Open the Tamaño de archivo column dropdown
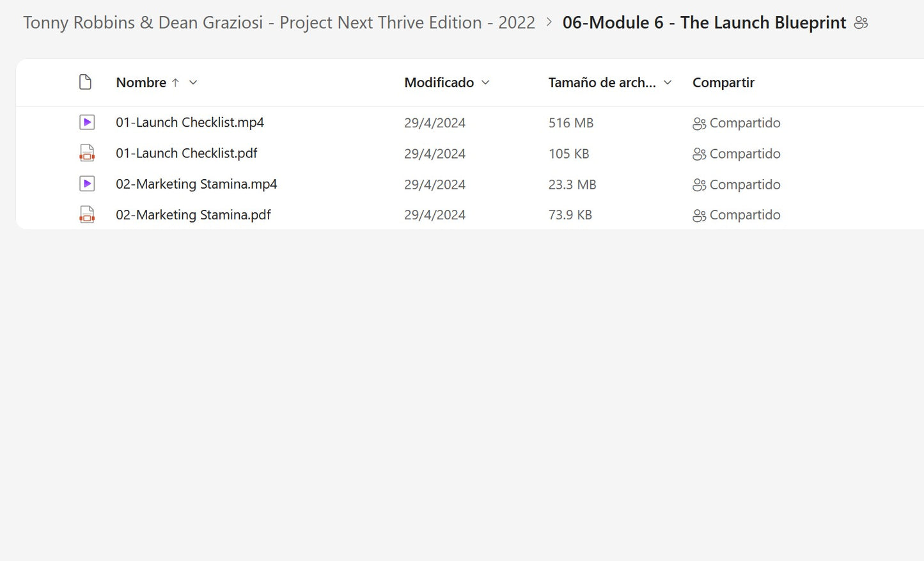This screenshot has width=924, height=561. (x=668, y=83)
